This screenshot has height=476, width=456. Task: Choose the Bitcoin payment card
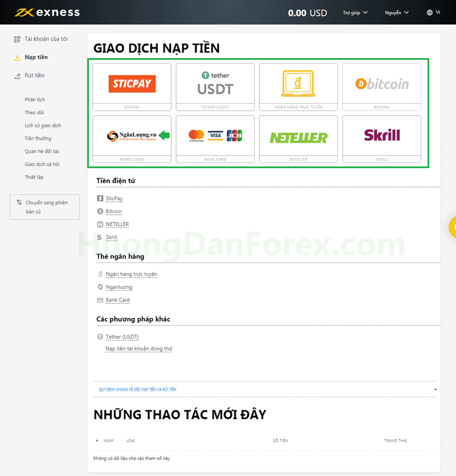pyautogui.click(x=382, y=87)
